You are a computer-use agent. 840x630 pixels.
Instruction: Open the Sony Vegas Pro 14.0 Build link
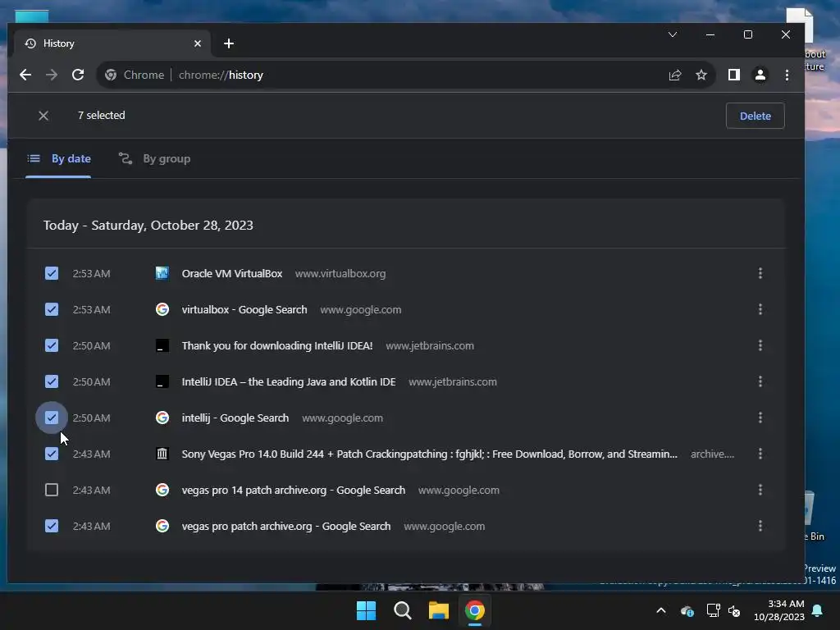tap(430, 454)
